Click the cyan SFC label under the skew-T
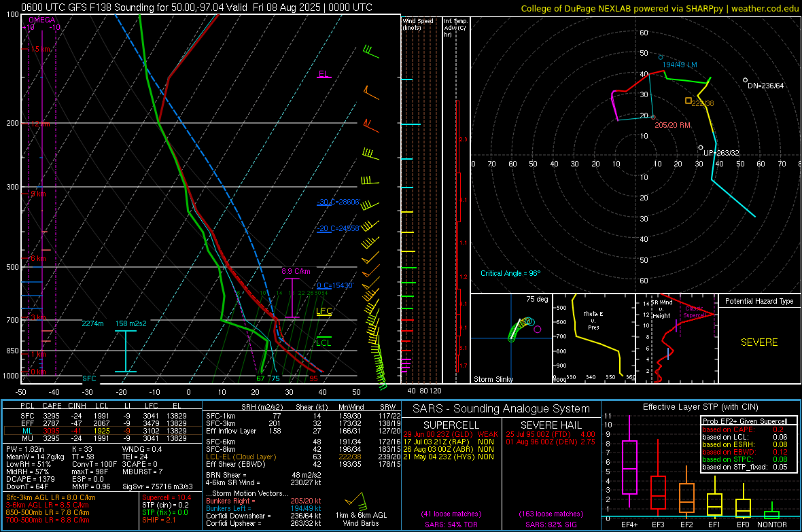 (x=89, y=378)
